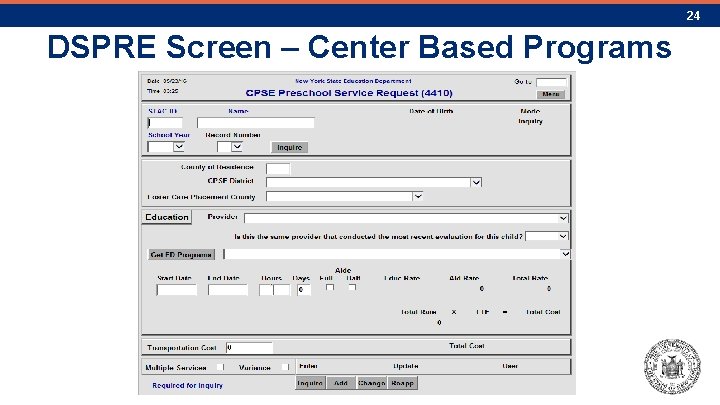Click the bottom Inquire button

pyautogui.click(x=310, y=383)
